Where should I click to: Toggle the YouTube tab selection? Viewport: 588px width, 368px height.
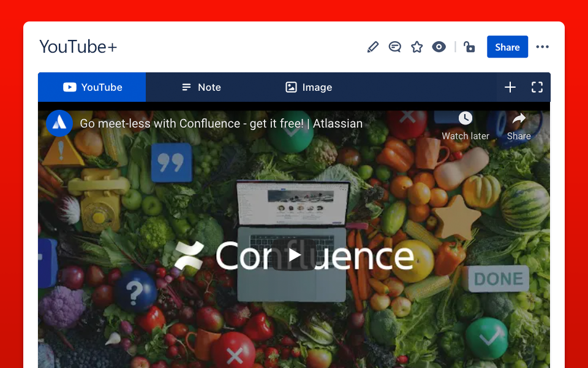pos(91,87)
